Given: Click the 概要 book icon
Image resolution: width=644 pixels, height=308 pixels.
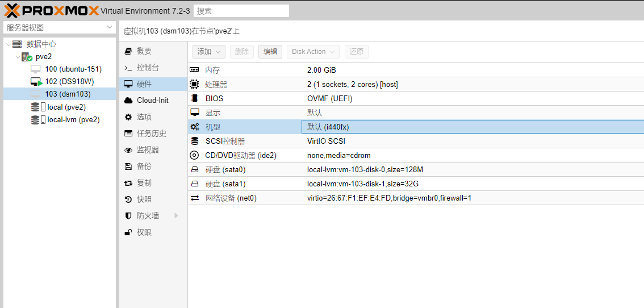Looking at the screenshot, I should [128, 51].
